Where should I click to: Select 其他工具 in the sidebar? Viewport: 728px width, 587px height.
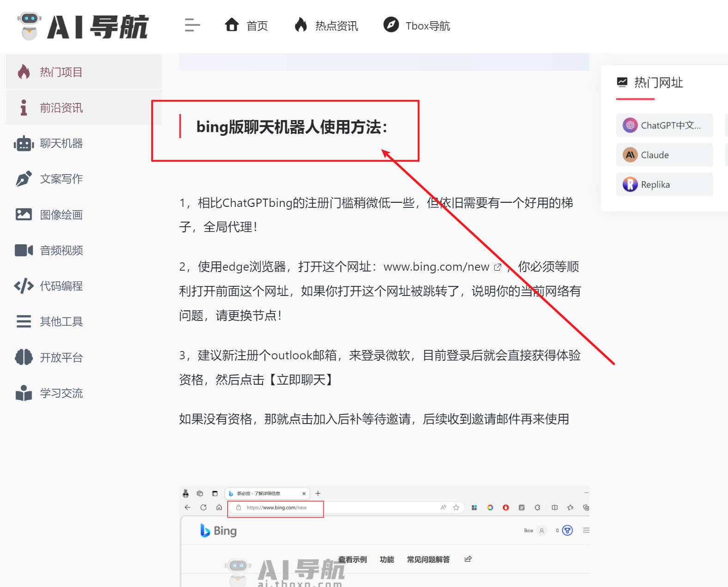(49, 321)
